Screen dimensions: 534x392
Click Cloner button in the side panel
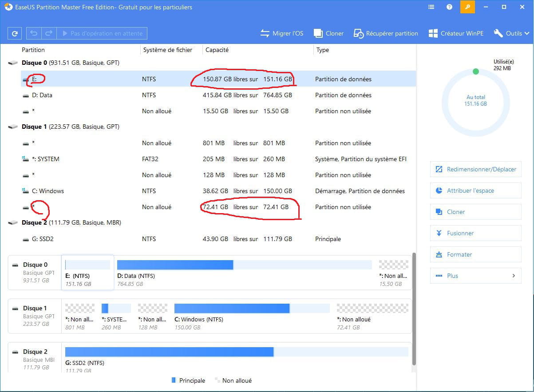click(x=475, y=212)
